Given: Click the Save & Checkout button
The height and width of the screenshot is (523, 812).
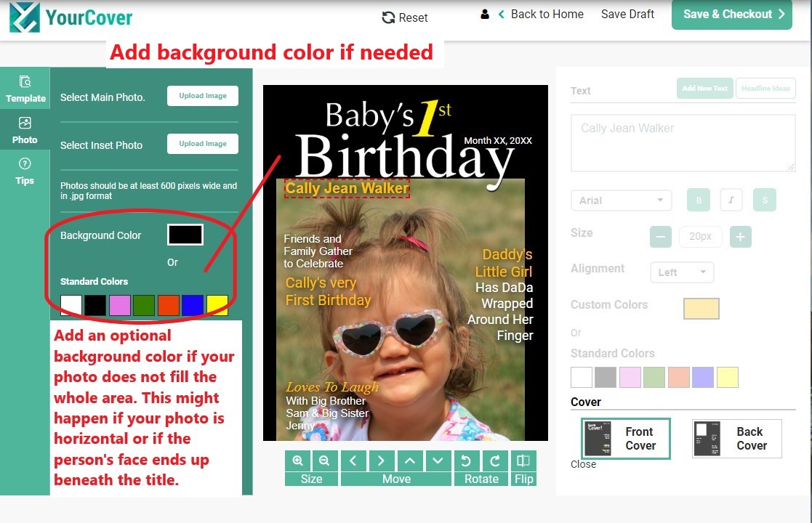Looking at the screenshot, I should point(731,14).
